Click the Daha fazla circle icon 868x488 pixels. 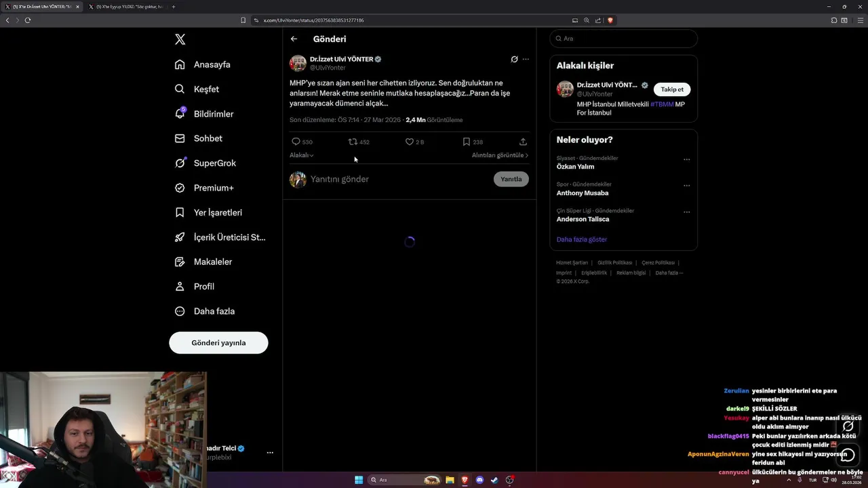click(180, 311)
